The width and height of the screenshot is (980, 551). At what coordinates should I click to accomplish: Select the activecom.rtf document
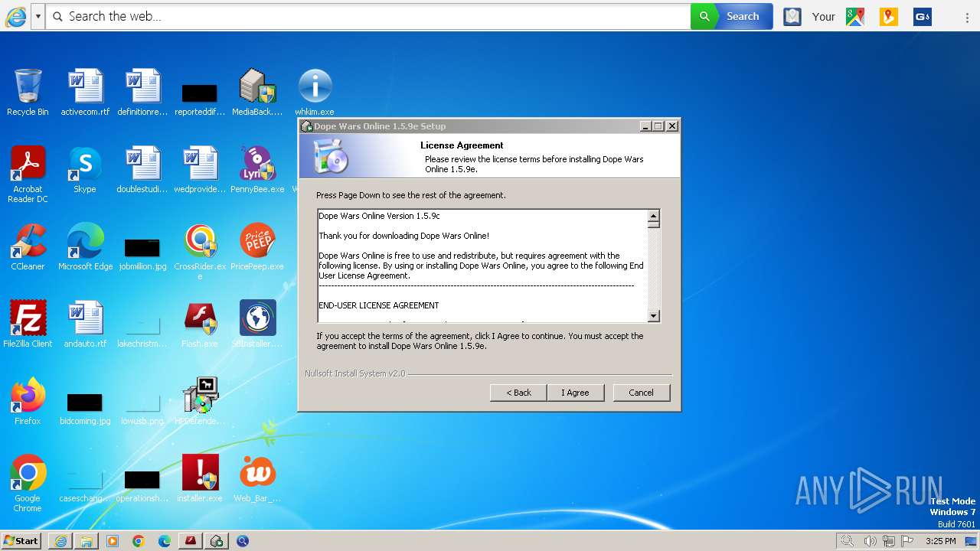pyautogui.click(x=85, y=93)
